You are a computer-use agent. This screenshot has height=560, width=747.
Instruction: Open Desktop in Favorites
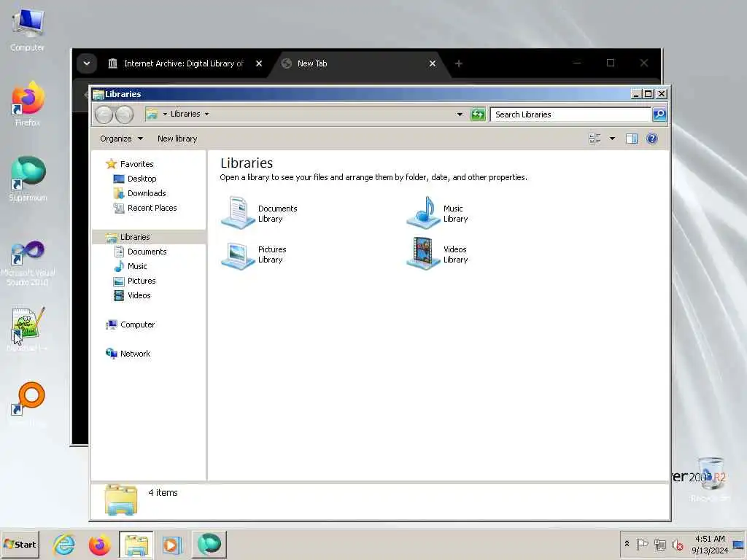135,179
